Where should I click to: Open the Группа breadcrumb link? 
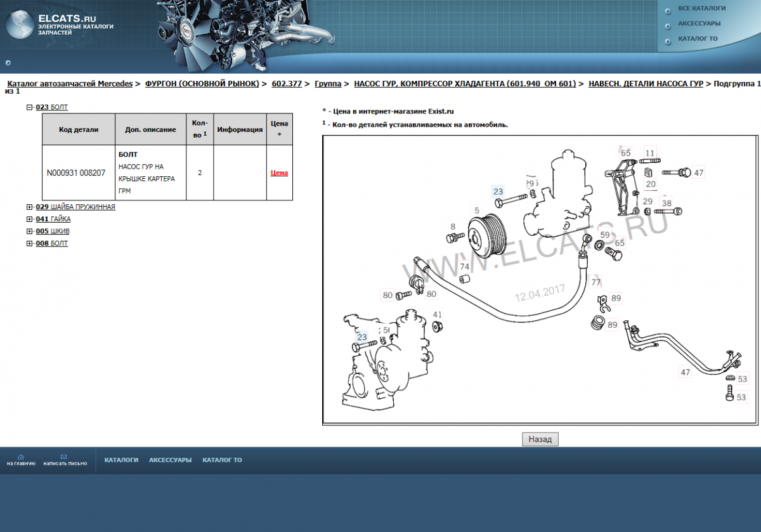(x=328, y=84)
